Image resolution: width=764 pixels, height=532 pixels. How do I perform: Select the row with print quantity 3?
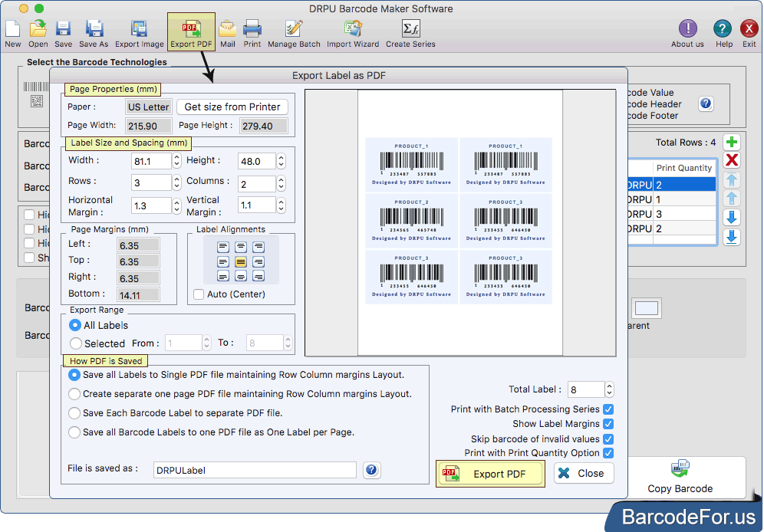pos(672,214)
